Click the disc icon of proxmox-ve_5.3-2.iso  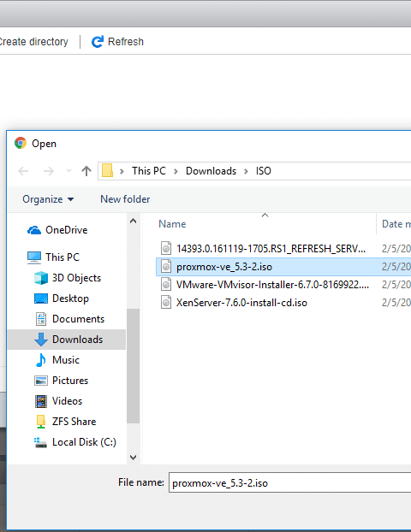point(166,266)
